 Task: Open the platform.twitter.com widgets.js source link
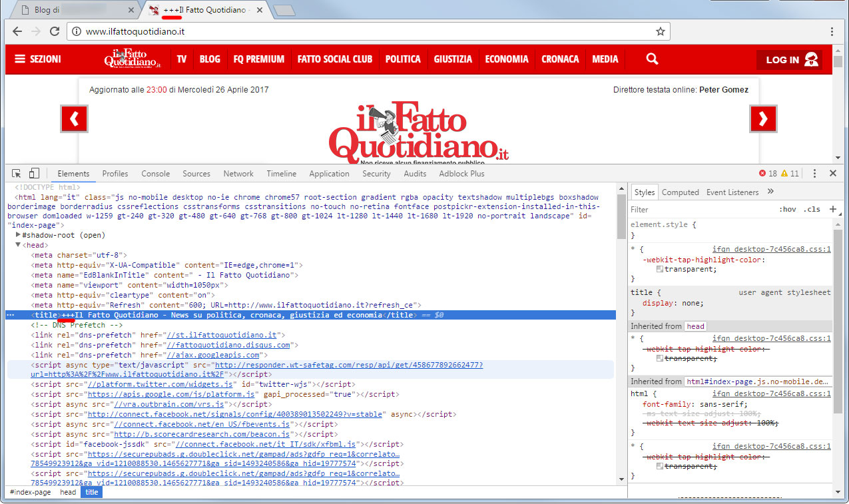coord(160,384)
